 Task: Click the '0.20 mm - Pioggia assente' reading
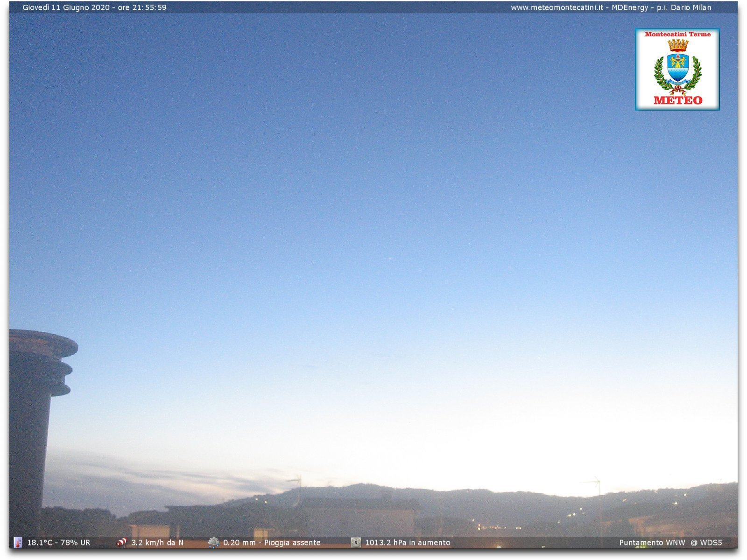(x=272, y=543)
